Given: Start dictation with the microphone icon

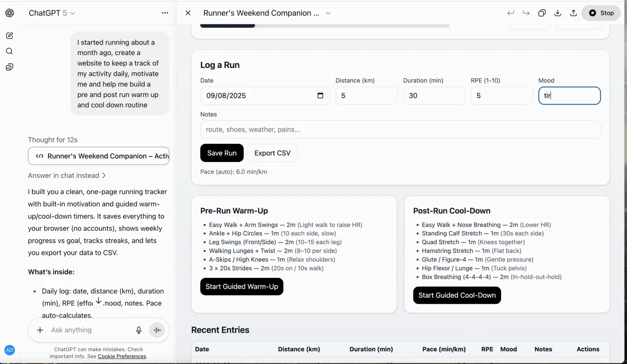Looking at the screenshot, I should (139, 330).
